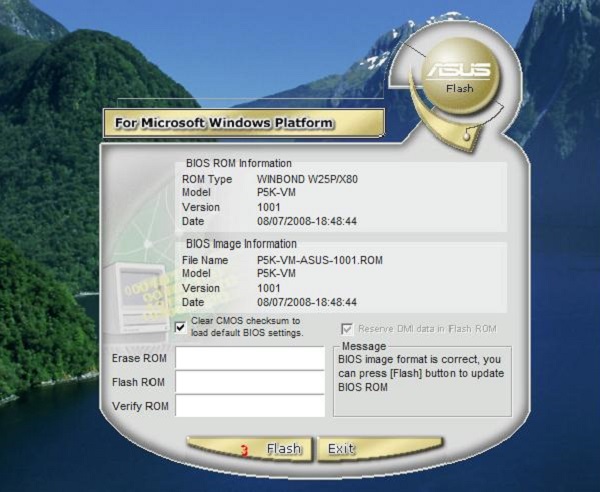
Task: Toggle Clear CMOS checksum checkbox
Action: pyautogui.click(x=180, y=326)
